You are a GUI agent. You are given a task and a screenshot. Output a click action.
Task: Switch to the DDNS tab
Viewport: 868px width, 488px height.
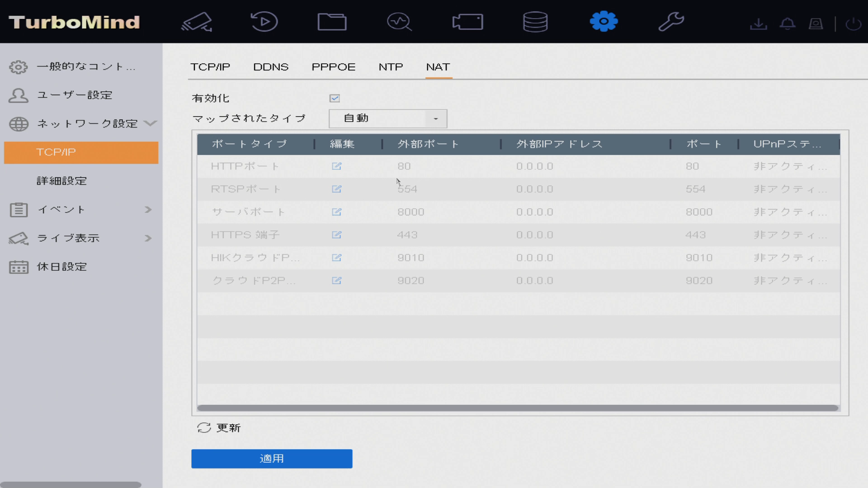[x=270, y=67]
